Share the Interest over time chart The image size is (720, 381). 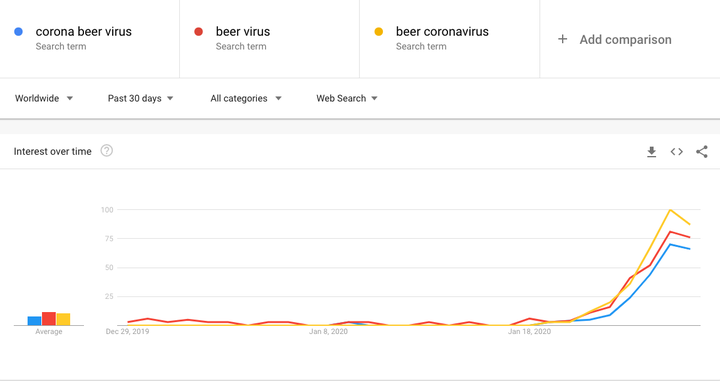(x=702, y=151)
